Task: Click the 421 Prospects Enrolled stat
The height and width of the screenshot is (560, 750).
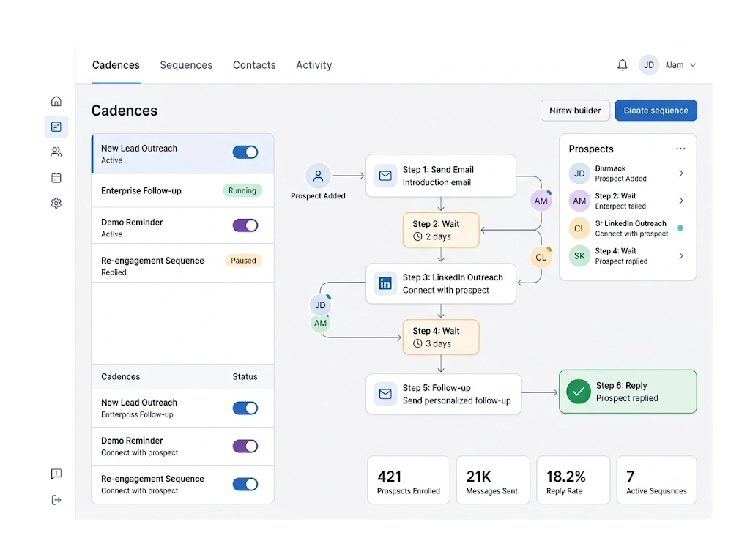Action: click(409, 479)
